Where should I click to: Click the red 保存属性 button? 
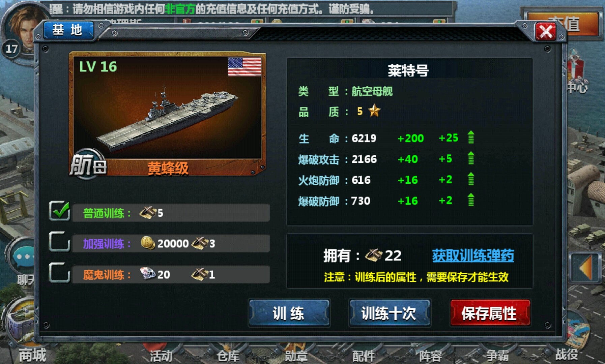[490, 313]
